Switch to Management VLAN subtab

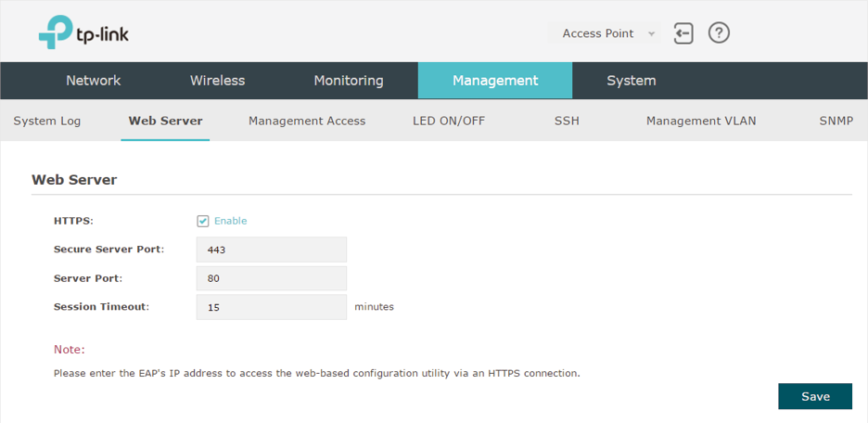click(x=701, y=121)
